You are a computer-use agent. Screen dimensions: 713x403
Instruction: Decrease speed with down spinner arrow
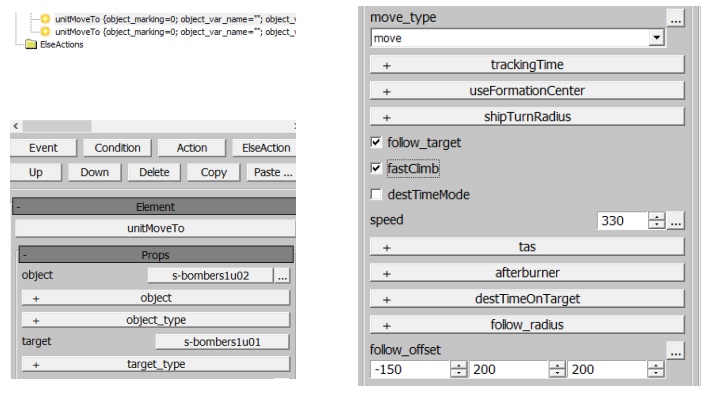pyautogui.click(x=657, y=225)
